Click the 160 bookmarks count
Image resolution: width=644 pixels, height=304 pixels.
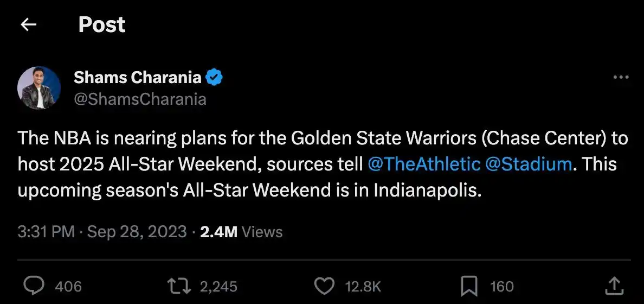[x=502, y=286]
